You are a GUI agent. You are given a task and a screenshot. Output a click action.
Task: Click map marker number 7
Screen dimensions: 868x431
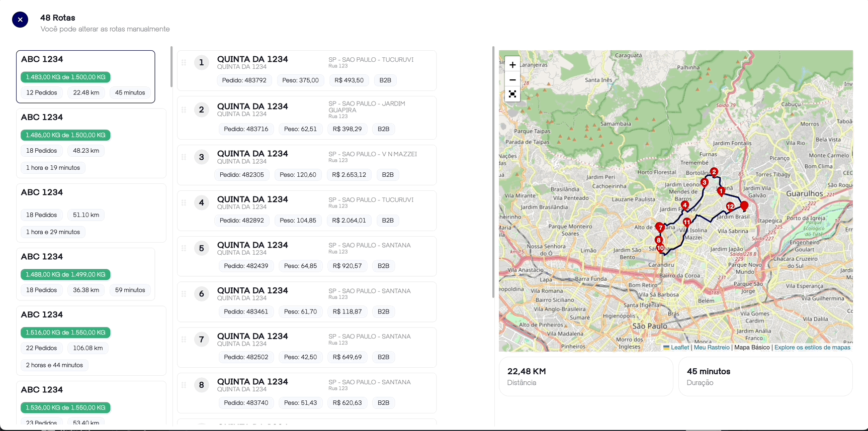coord(660,228)
